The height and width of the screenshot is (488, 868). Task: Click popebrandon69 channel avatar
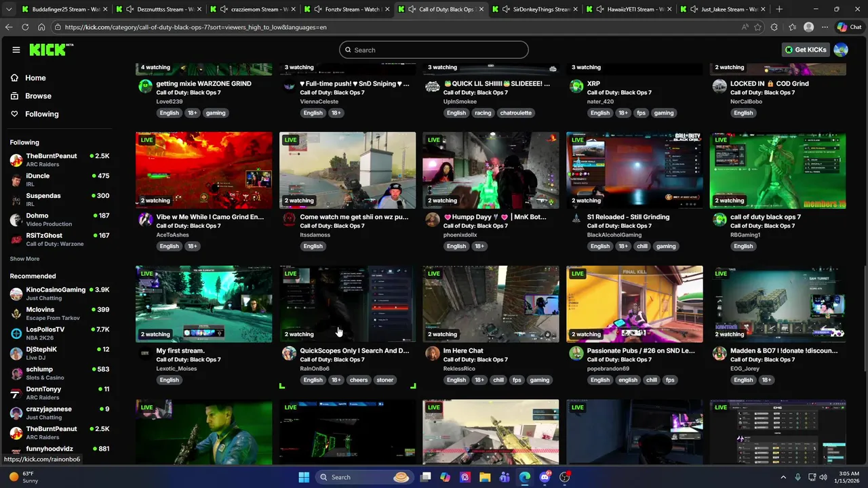576,353
